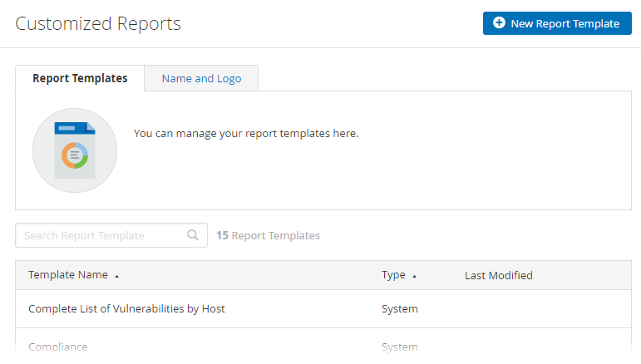
Task: Click the New Report Template button
Action: tap(557, 23)
